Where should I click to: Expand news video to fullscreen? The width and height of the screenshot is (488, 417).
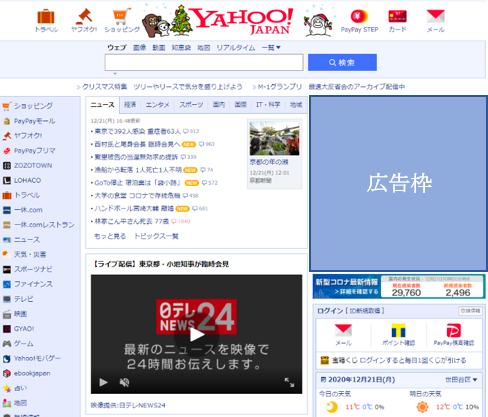(289, 382)
